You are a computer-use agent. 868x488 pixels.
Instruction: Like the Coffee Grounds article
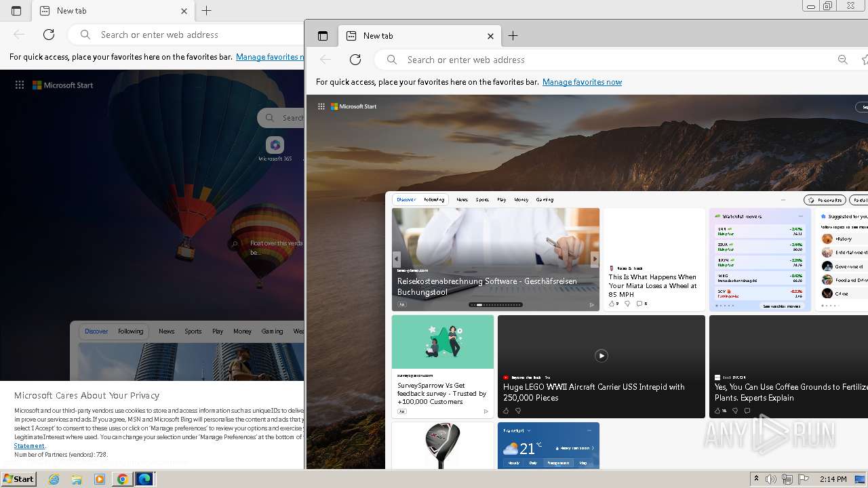717,411
